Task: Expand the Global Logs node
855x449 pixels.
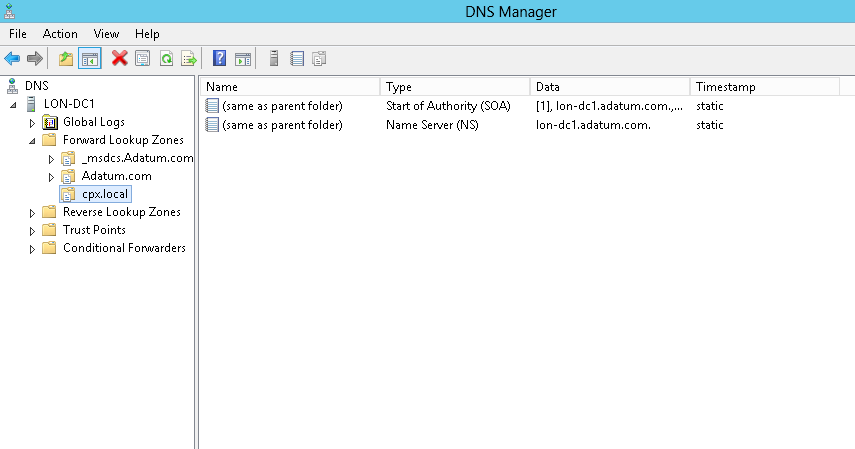Action: pos(32,123)
